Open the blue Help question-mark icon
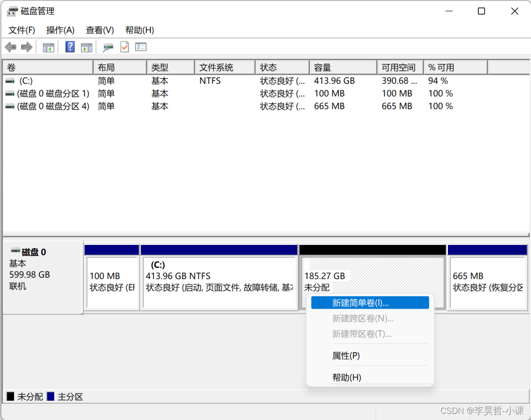531x420 pixels. [x=70, y=47]
